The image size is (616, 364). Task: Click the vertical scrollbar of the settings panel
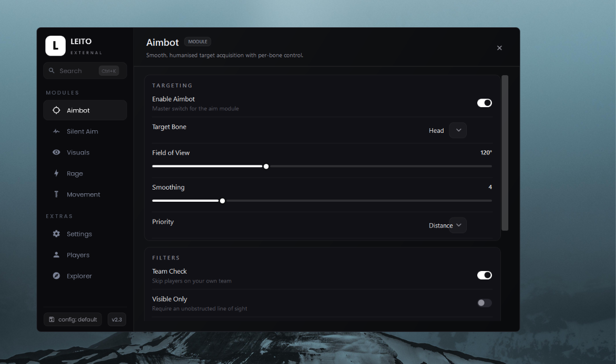505,153
